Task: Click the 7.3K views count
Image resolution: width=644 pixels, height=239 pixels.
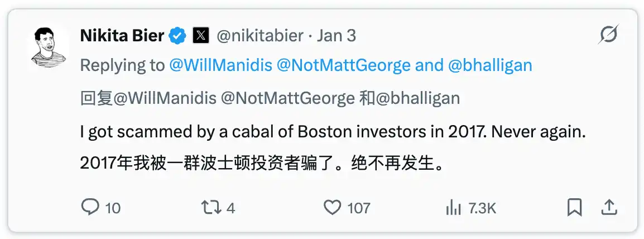Action: [482, 209]
